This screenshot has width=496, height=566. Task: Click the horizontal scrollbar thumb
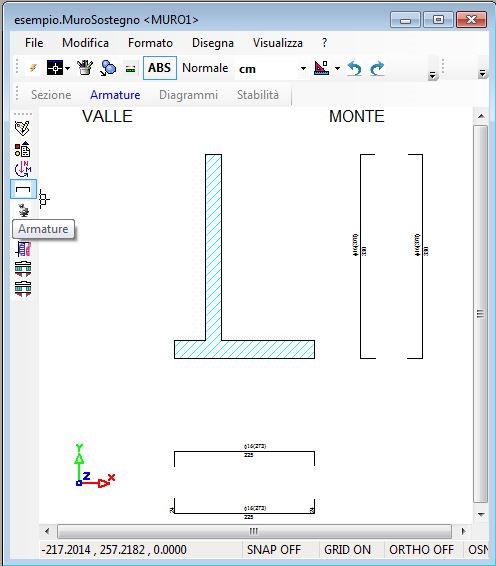click(x=254, y=531)
